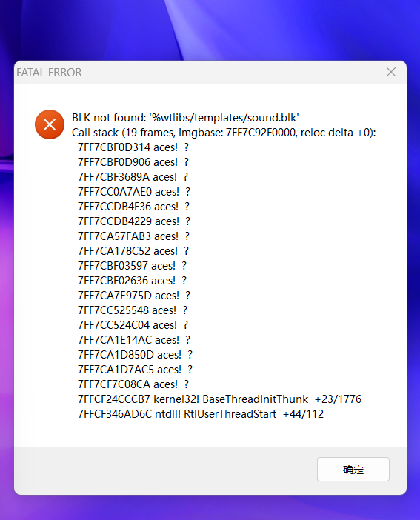420x520 pixels.
Task: Click the 确定 confirmation button
Action: point(353,470)
